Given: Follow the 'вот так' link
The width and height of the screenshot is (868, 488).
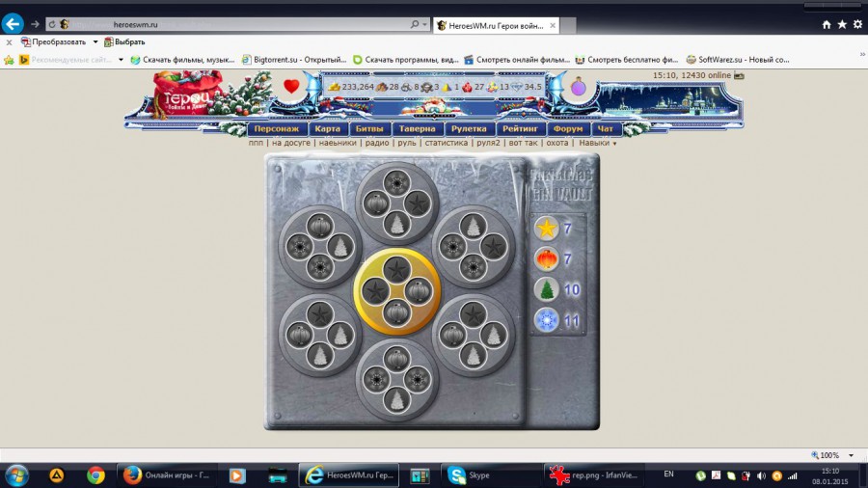Looking at the screenshot, I should 523,143.
